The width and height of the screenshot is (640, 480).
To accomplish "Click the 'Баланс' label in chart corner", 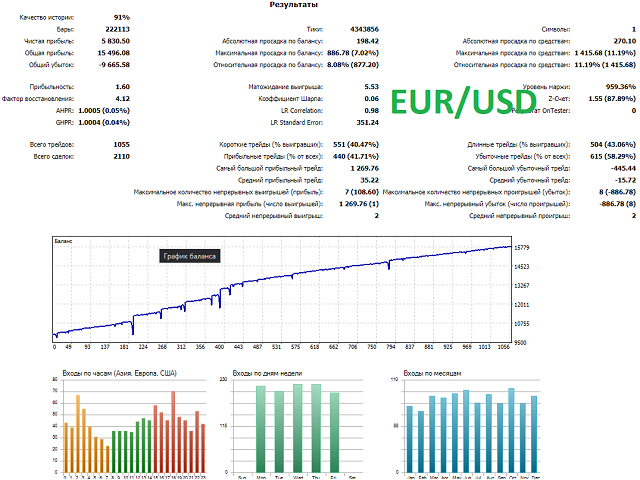I will coord(63,241).
